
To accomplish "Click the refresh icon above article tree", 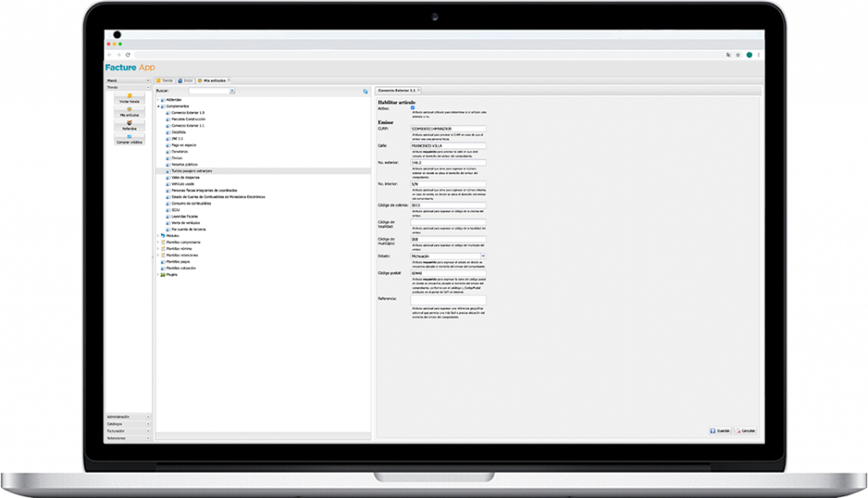I will (365, 90).
